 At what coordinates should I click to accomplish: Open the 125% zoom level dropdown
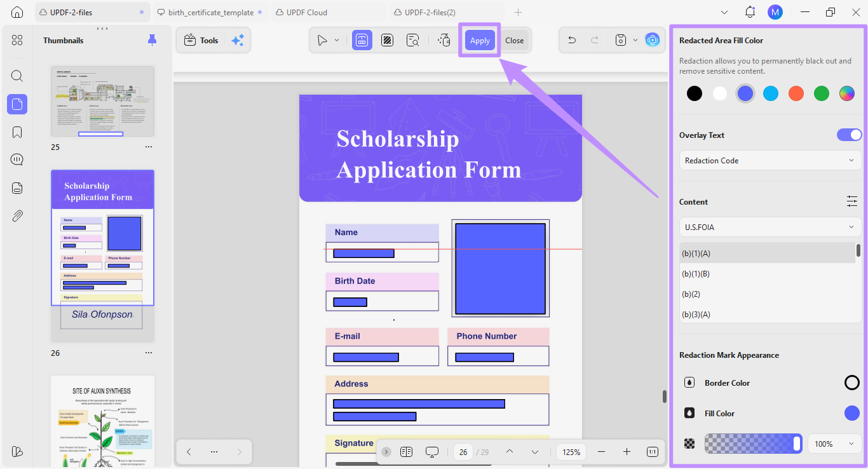(x=571, y=452)
